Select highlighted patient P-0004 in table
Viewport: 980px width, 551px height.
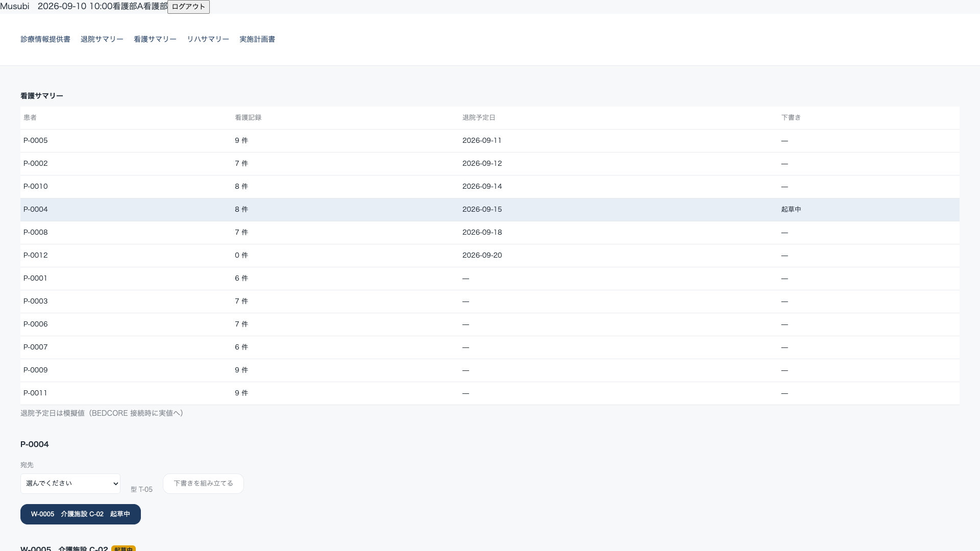pos(490,210)
